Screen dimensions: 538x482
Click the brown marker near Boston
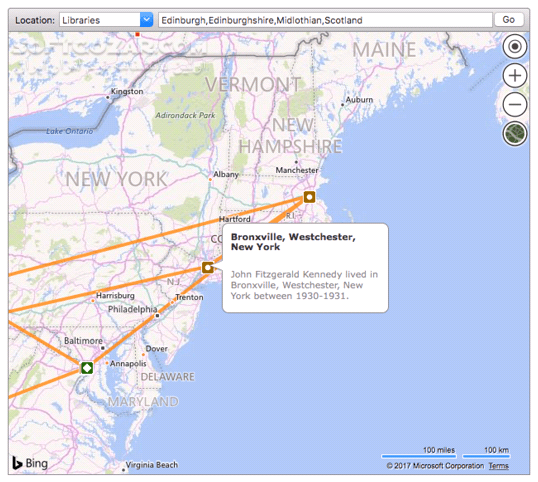(309, 197)
